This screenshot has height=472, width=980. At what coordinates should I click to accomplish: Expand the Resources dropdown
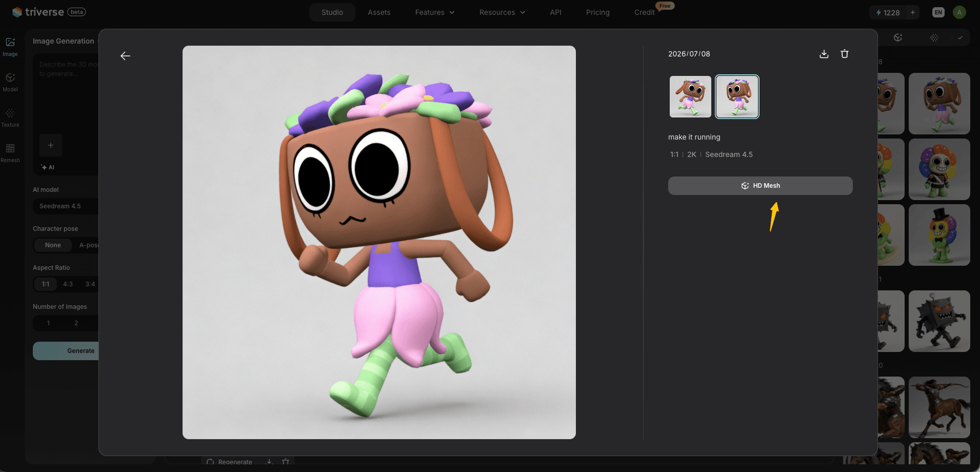pos(502,12)
